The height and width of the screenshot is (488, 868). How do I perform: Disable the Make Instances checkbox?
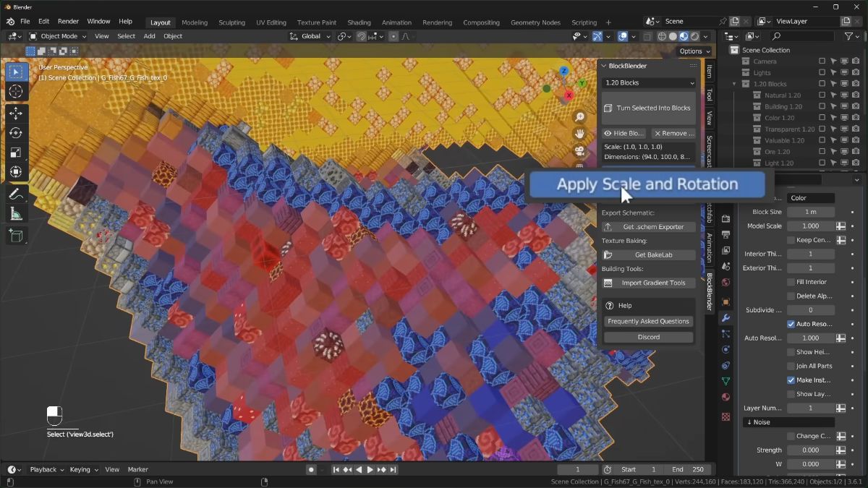(791, 380)
